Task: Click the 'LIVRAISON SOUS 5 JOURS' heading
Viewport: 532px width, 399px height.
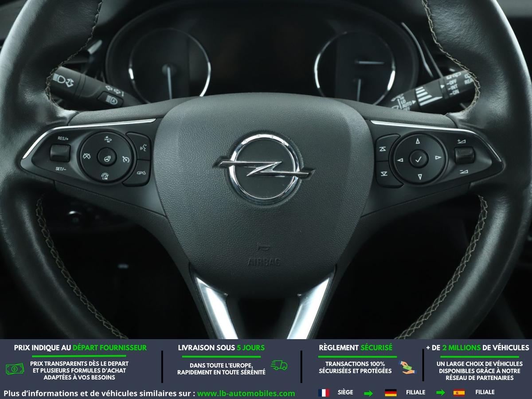Action: tap(221, 348)
